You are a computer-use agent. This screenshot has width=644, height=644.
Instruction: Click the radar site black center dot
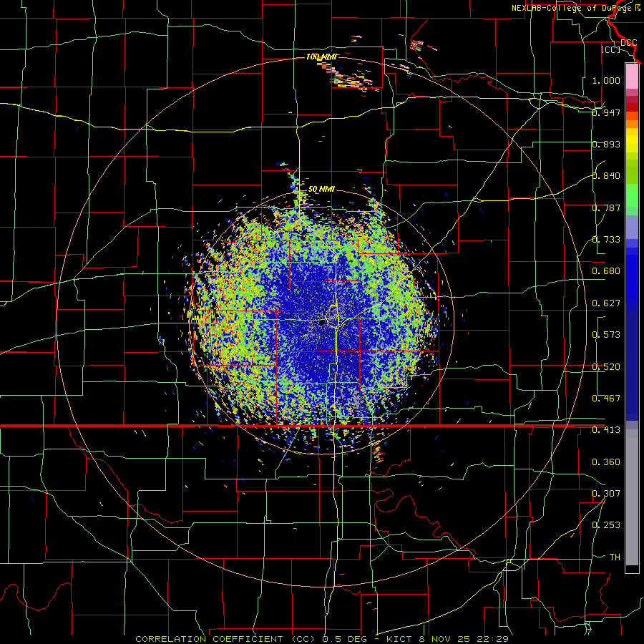point(321,323)
